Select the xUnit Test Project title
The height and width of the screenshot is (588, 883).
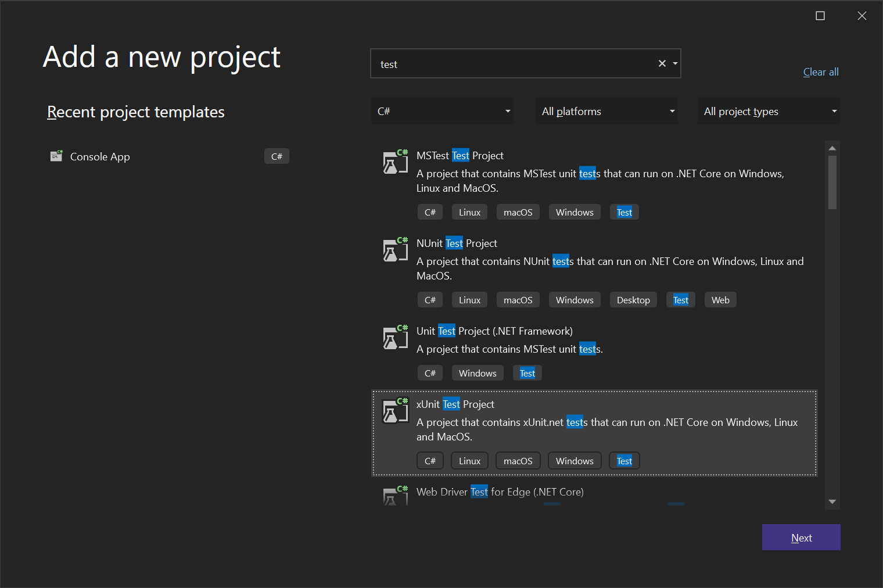tap(455, 404)
